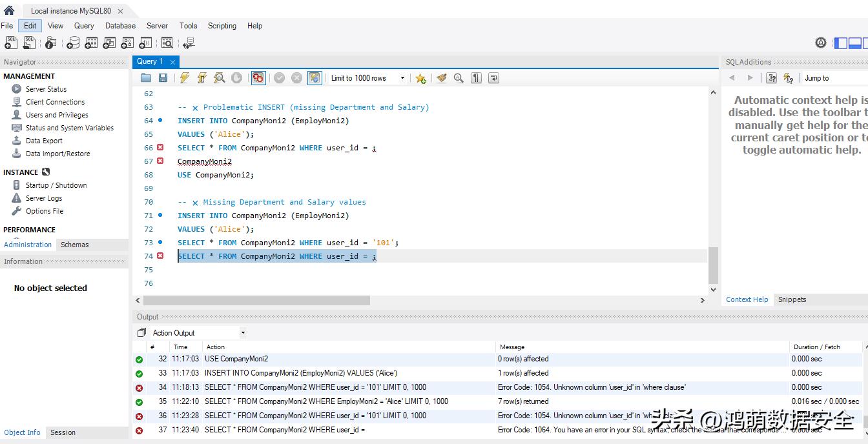Open the find magnifier in query toolbar
Viewport: 868px width, 444px height.
tap(459, 78)
